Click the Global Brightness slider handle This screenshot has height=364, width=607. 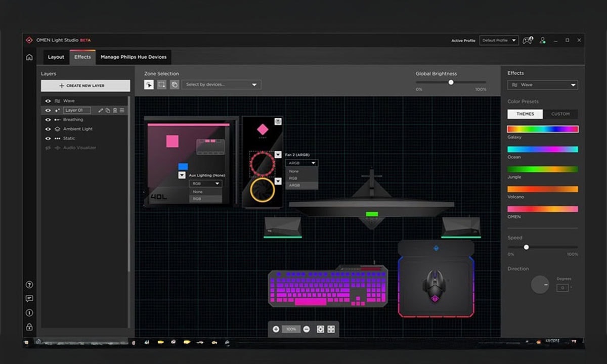point(451,82)
